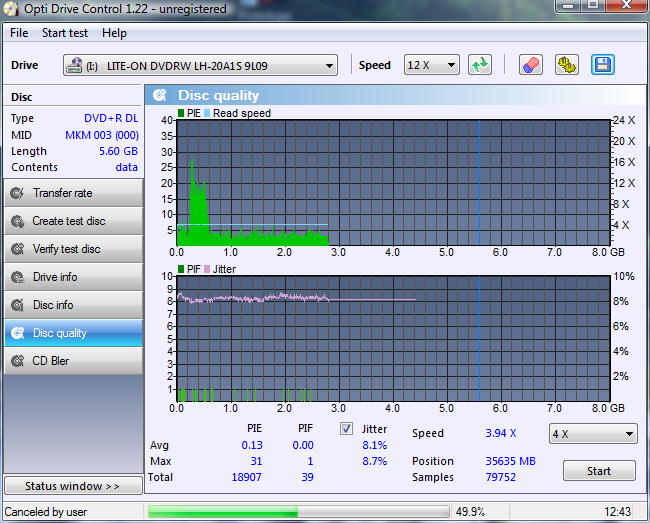Switch to the Create test disc page
Screen dimensions: 650x523
tap(73, 221)
